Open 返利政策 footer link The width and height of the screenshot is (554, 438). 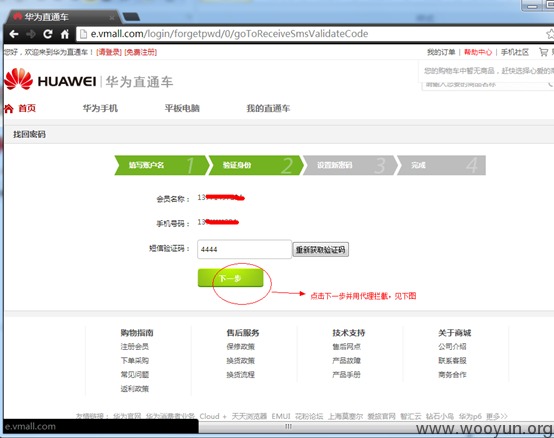point(135,389)
